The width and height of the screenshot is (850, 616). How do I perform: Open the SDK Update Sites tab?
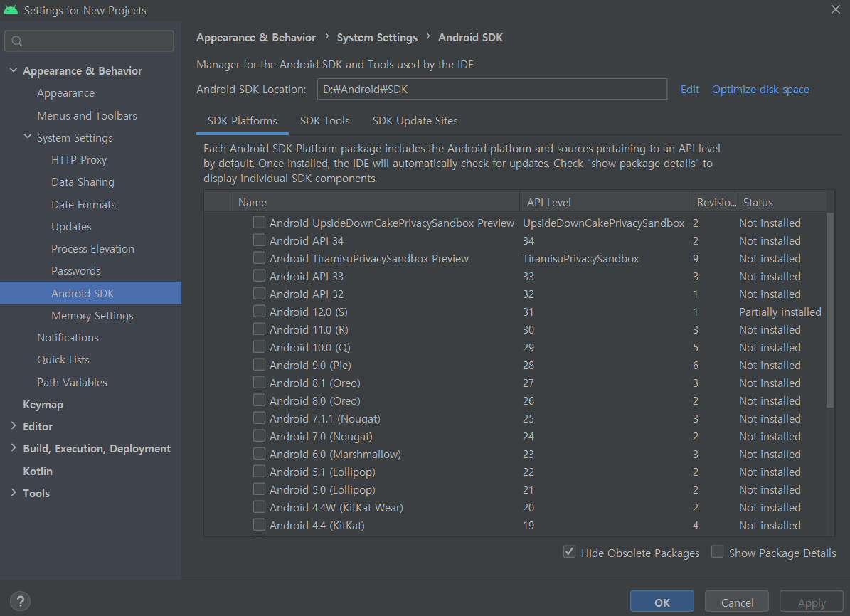point(415,121)
